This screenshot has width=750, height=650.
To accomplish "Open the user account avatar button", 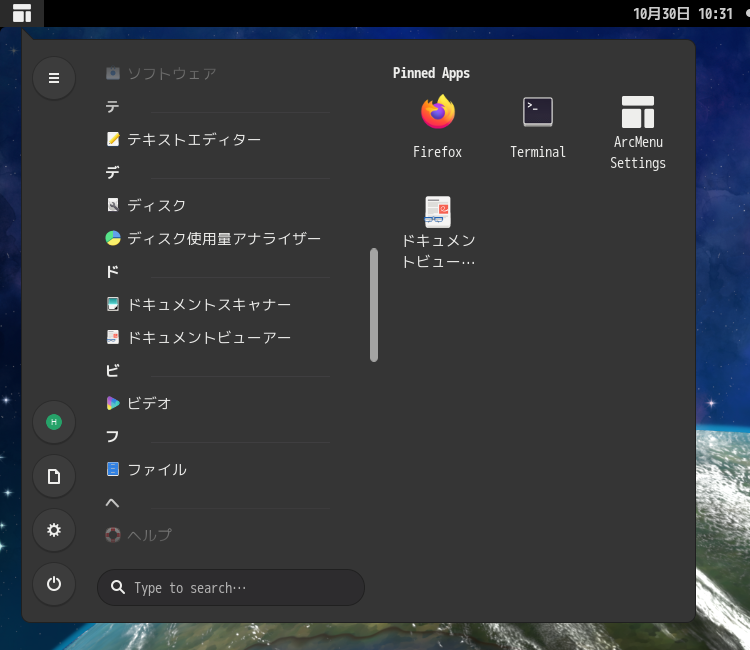I will pyautogui.click(x=54, y=422).
